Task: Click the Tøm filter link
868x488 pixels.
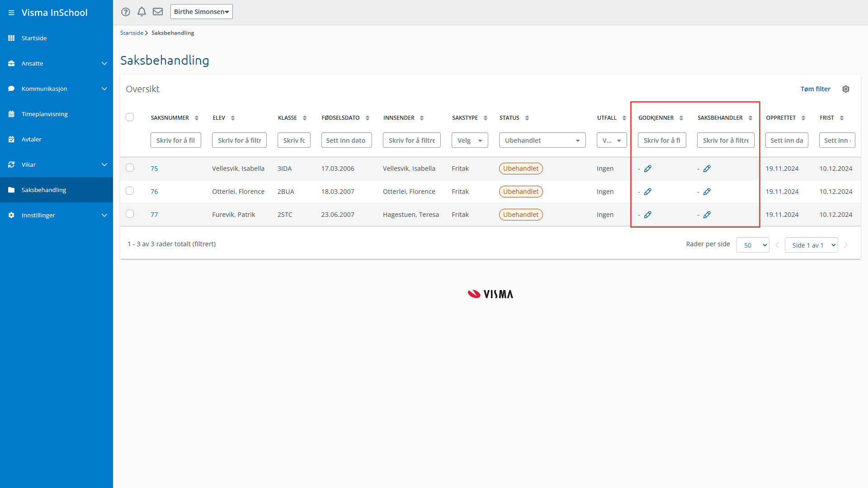Action: pos(815,89)
